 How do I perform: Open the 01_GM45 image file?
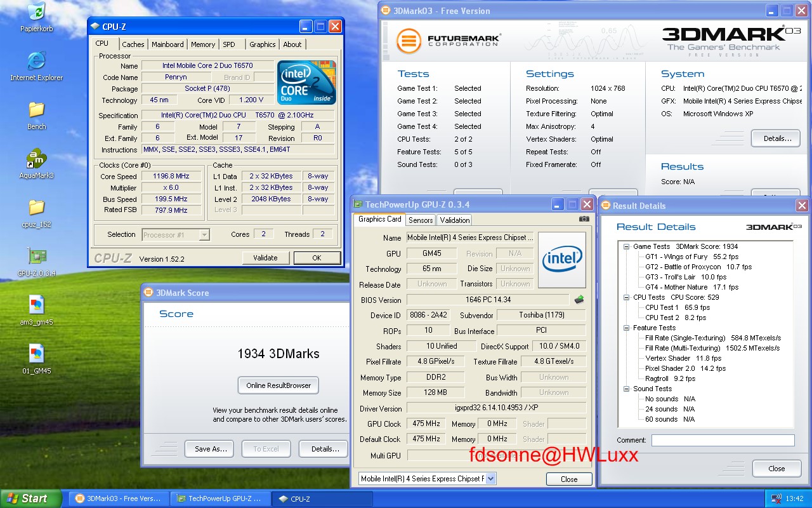click(36, 359)
